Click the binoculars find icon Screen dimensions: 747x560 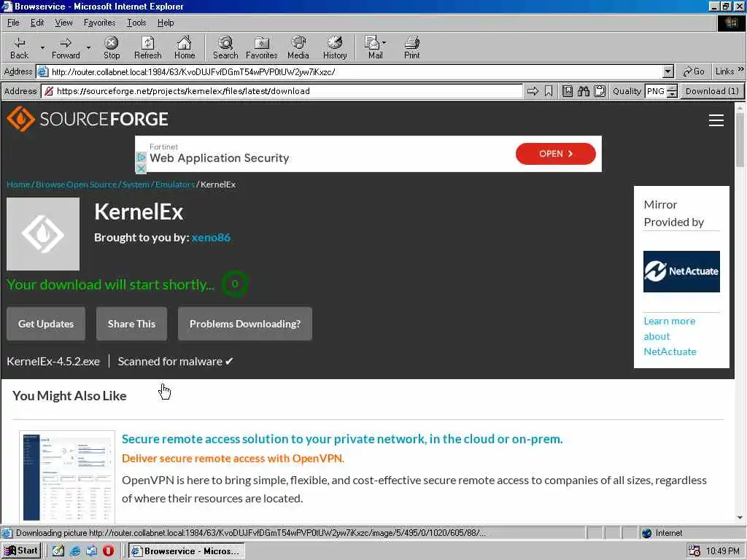584,91
